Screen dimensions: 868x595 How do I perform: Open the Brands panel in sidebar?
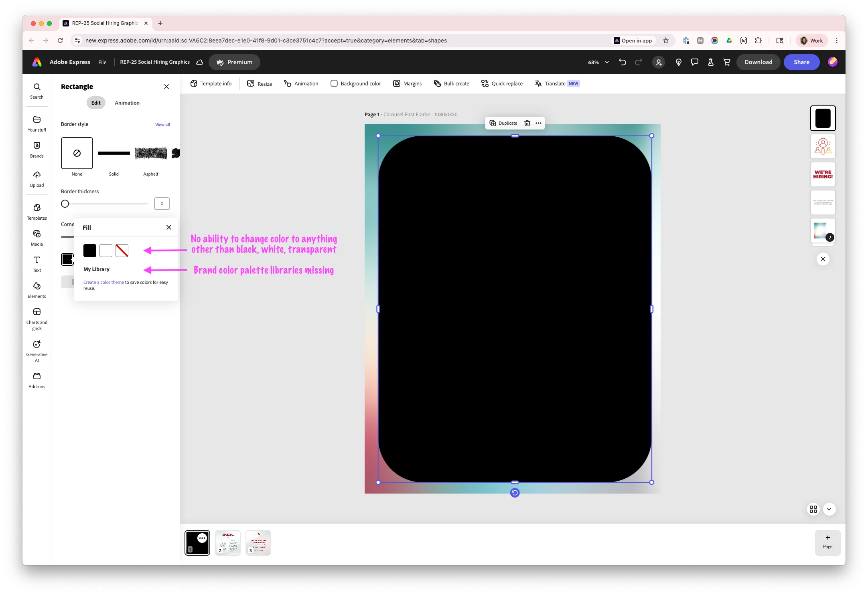tap(37, 149)
